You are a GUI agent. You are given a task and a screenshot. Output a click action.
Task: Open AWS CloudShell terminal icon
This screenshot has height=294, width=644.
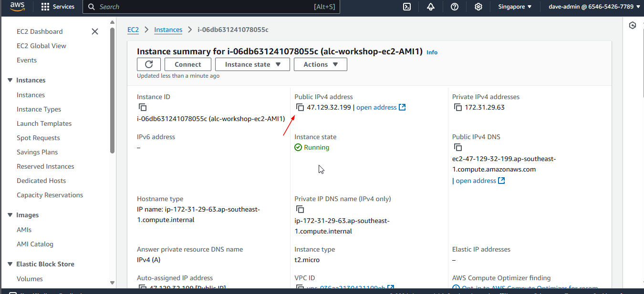407,7
